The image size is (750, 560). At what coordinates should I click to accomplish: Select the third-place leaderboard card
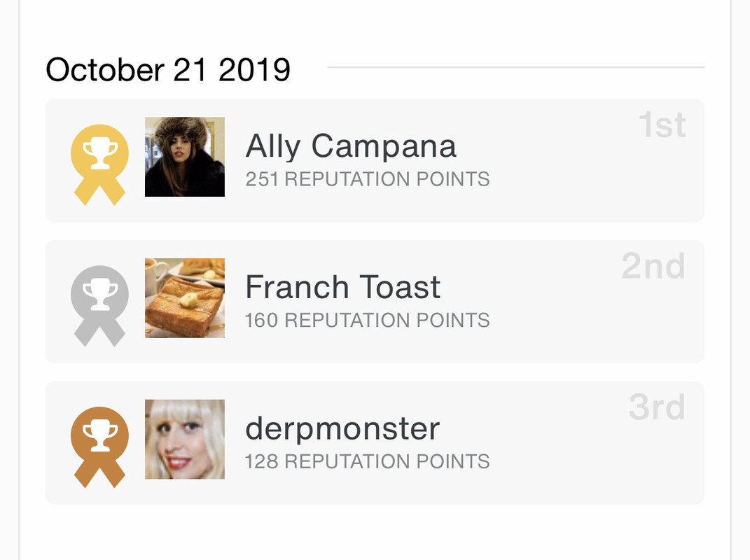coord(375,443)
